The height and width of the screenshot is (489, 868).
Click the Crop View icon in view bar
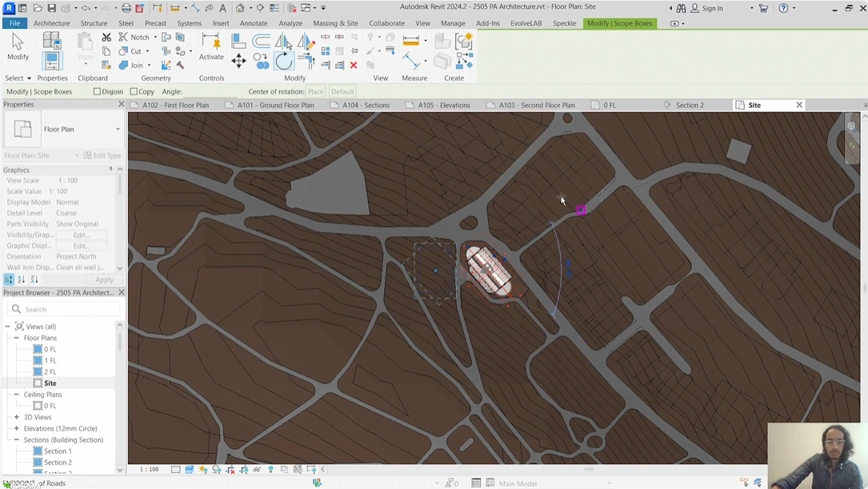click(x=230, y=469)
